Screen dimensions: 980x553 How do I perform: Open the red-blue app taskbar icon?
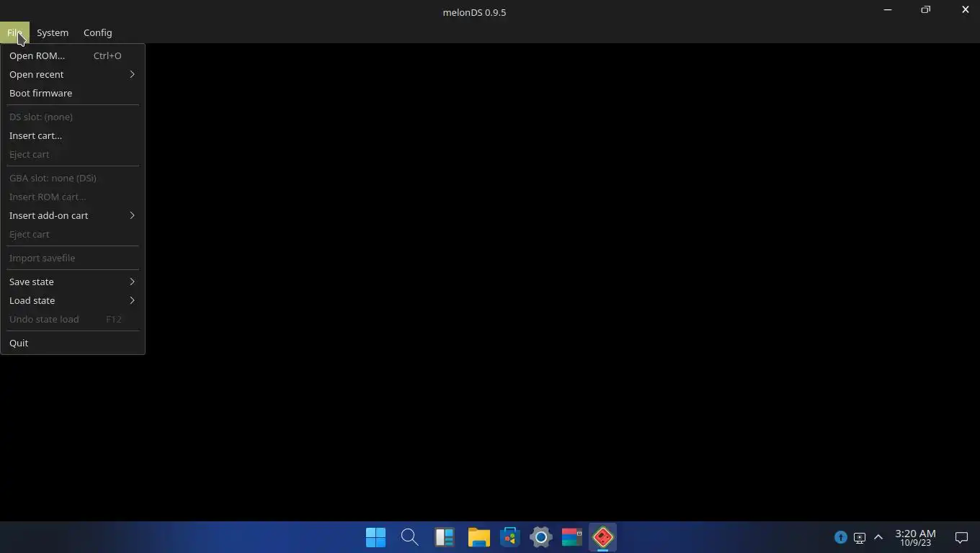click(572, 537)
